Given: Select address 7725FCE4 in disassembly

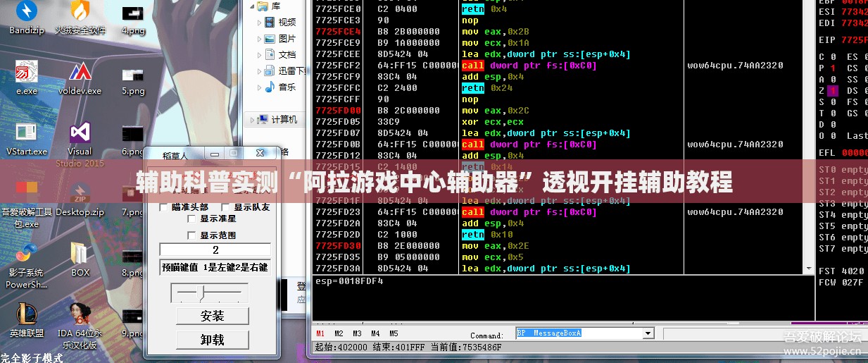Looking at the screenshot, I should pyautogui.click(x=338, y=32).
